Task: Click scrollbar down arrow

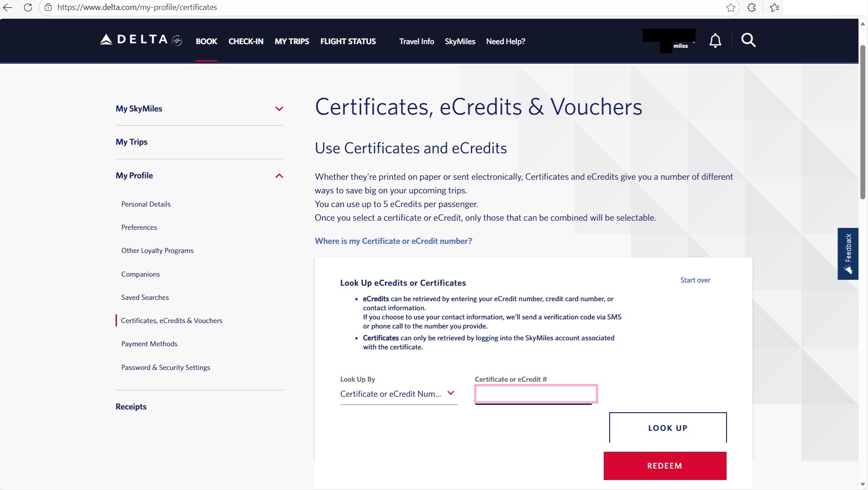Action: click(x=863, y=485)
